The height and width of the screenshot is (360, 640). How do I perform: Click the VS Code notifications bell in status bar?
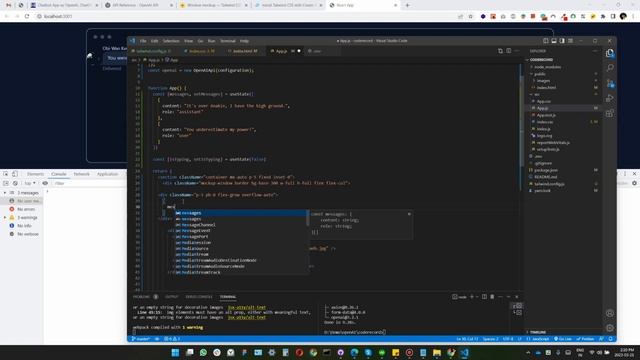(x=611, y=339)
